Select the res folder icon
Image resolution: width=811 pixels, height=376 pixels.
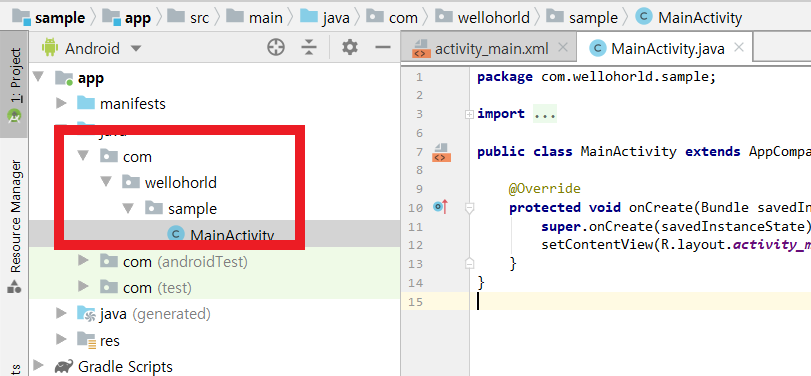click(86, 340)
